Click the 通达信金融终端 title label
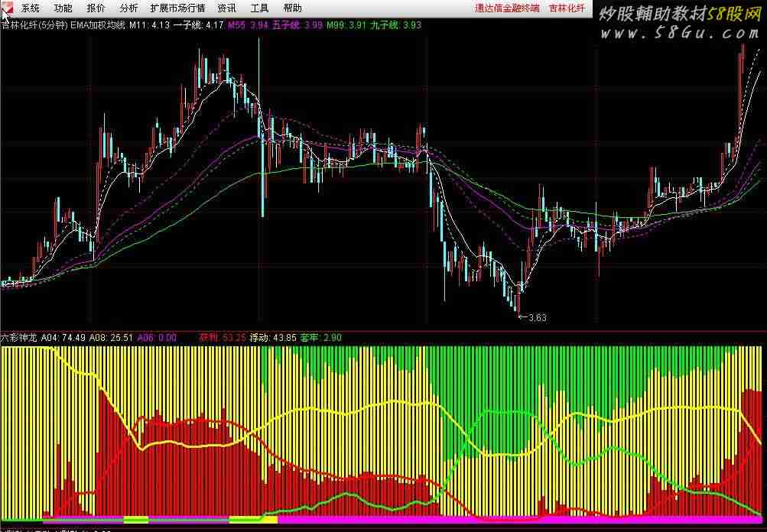This screenshot has height=532, width=767. pyautogui.click(x=507, y=8)
